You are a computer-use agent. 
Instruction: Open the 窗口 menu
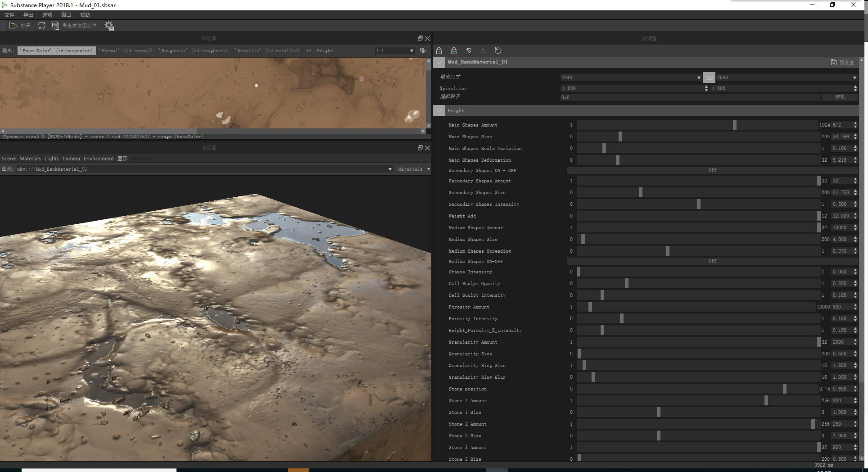[x=66, y=14]
